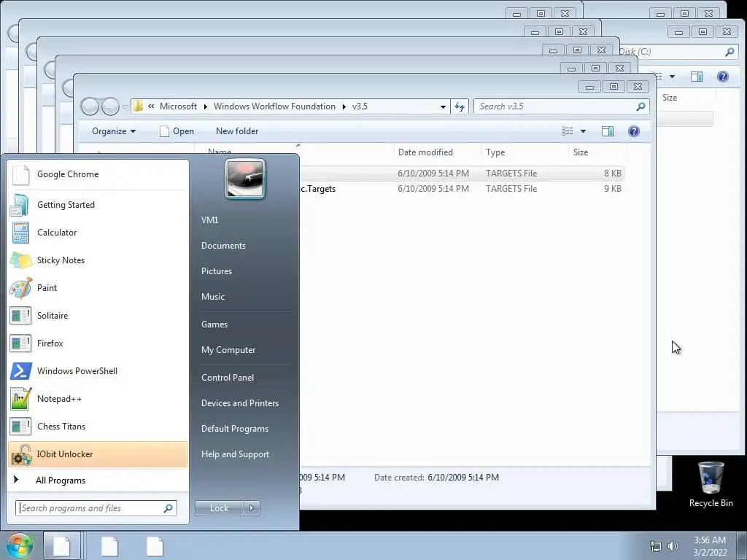Open Games from Start menu

point(214,324)
